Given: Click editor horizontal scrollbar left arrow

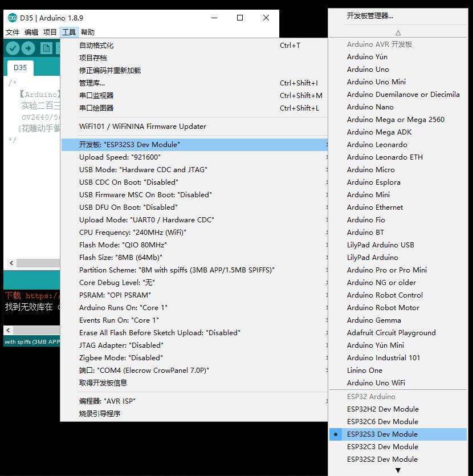Looking at the screenshot, I should (x=11, y=263).
